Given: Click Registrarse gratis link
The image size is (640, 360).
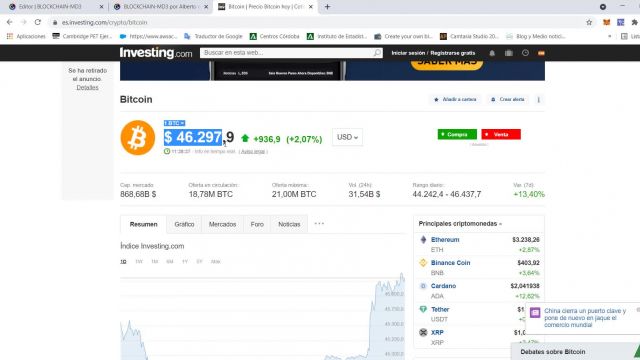Looking at the screenshot, I should pos(453,53).
